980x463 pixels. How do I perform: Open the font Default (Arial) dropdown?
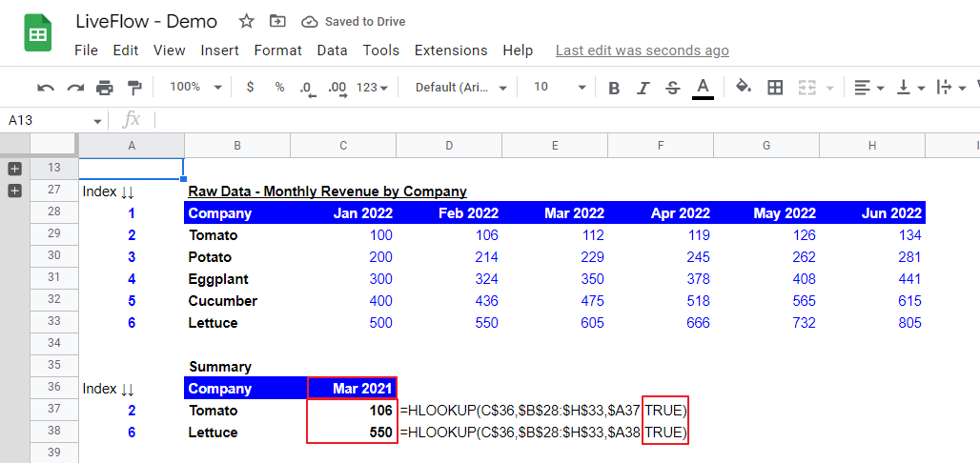(x=460, y=88)
